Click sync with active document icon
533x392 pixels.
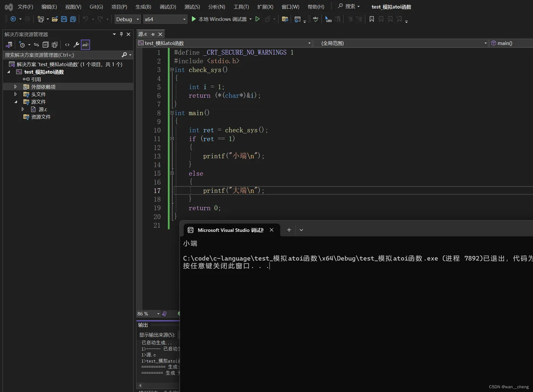(x=36, y=45)
